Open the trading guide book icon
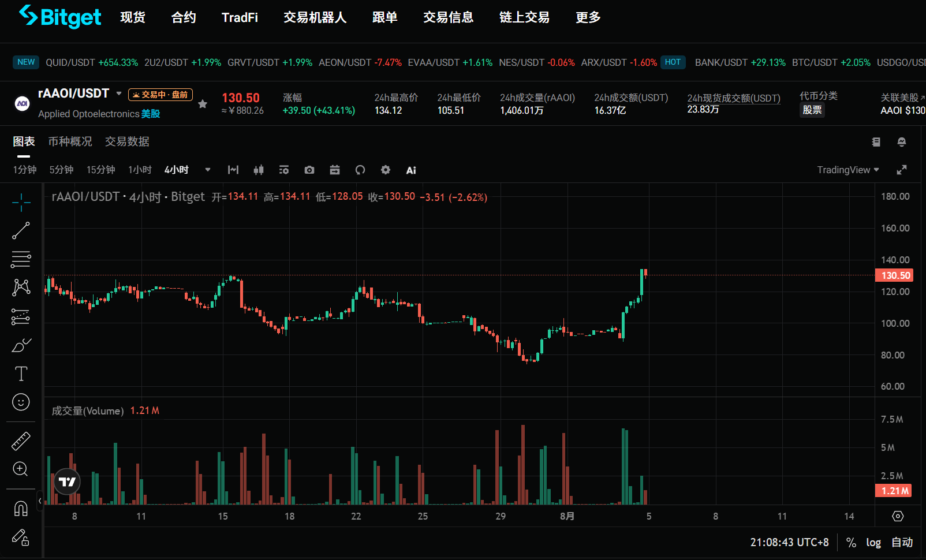The height and width of the screenshot is (560, 926). (876, 142)
